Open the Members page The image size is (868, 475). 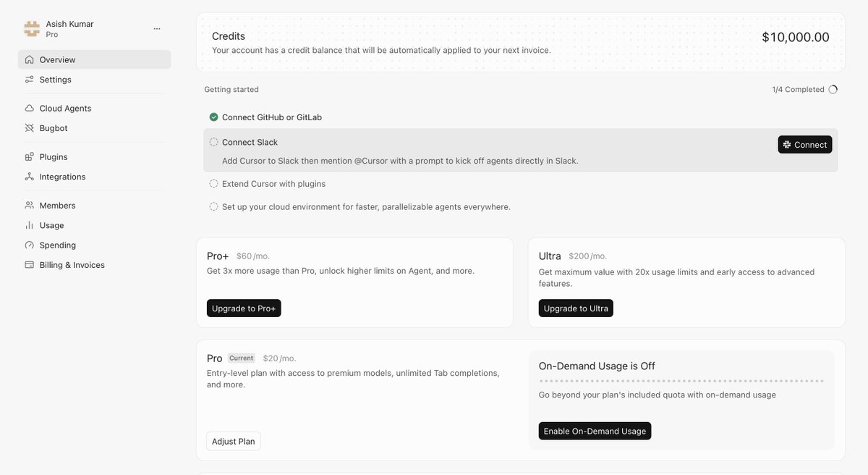95,206
